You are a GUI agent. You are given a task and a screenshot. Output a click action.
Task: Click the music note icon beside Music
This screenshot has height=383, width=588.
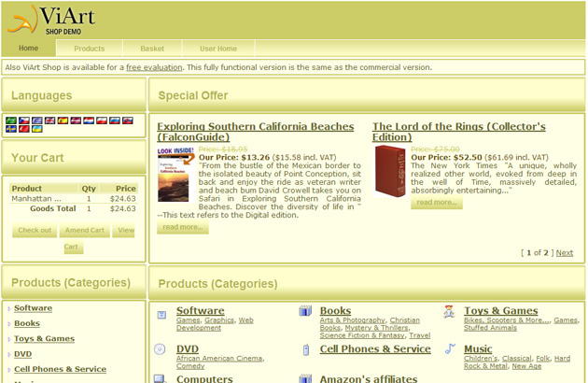coord(450,348)
